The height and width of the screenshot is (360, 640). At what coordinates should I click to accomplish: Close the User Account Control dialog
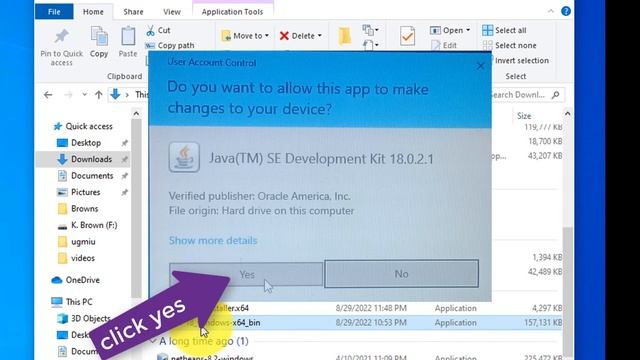480,66
